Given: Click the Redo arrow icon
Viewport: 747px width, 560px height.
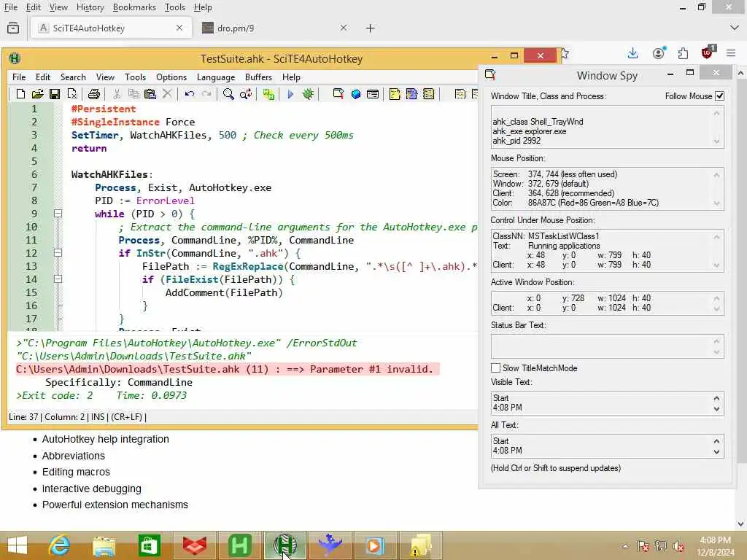Looking at the screenshot, I should (x=206, y=94).
